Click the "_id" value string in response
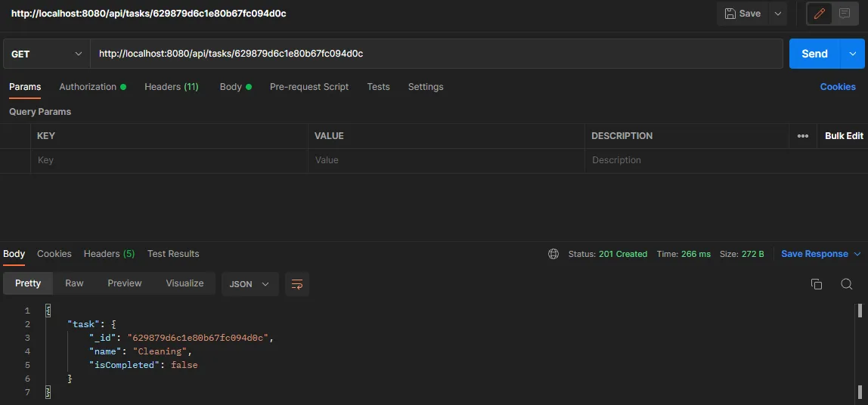The width and height of the screenshot is (868, 405). [x=199, y=338]
